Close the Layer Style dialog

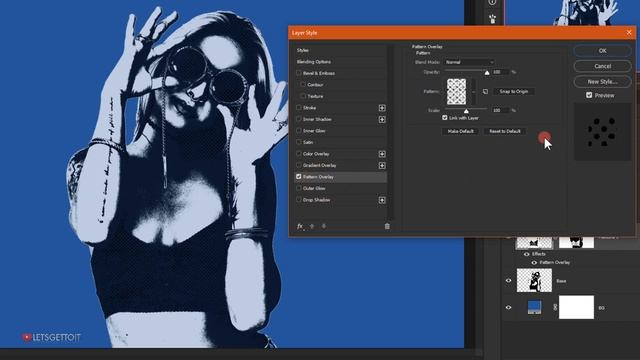click(x=629, y=33)
